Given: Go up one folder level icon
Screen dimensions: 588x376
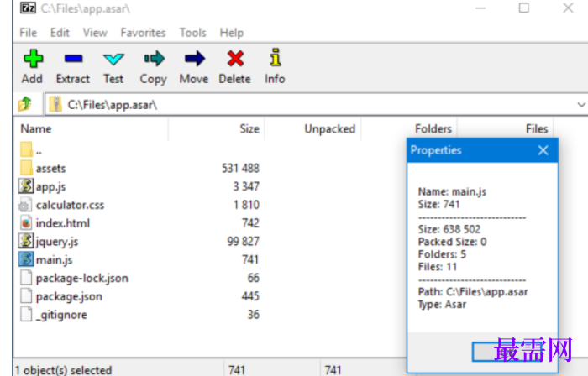Looking at the screenshot, I should (x=25, y=104).
